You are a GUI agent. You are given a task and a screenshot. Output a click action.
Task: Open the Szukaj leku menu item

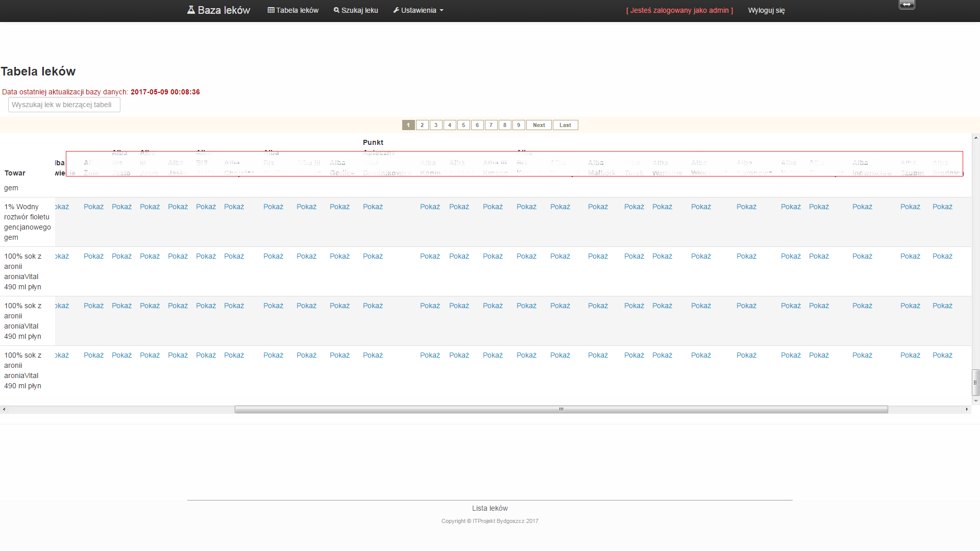(359, 10)
